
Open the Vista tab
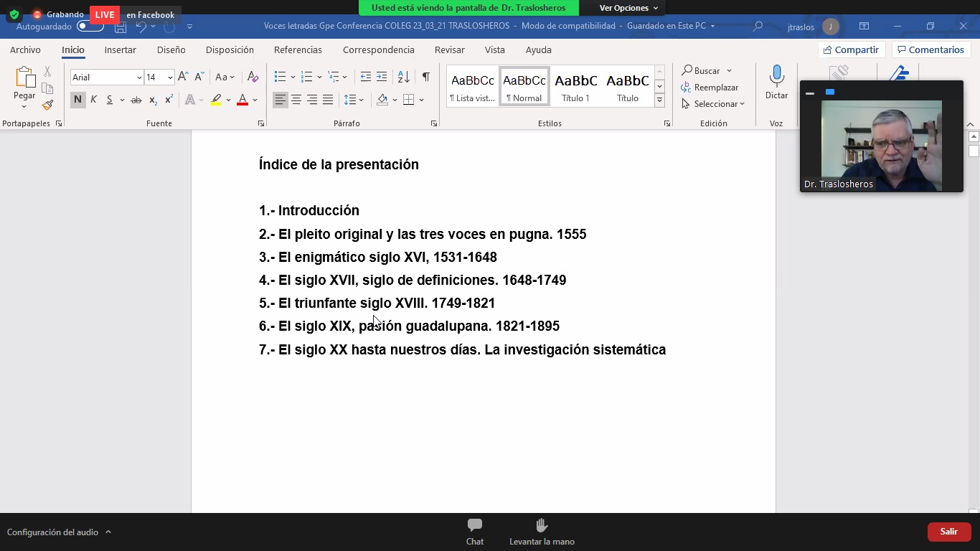495,50
